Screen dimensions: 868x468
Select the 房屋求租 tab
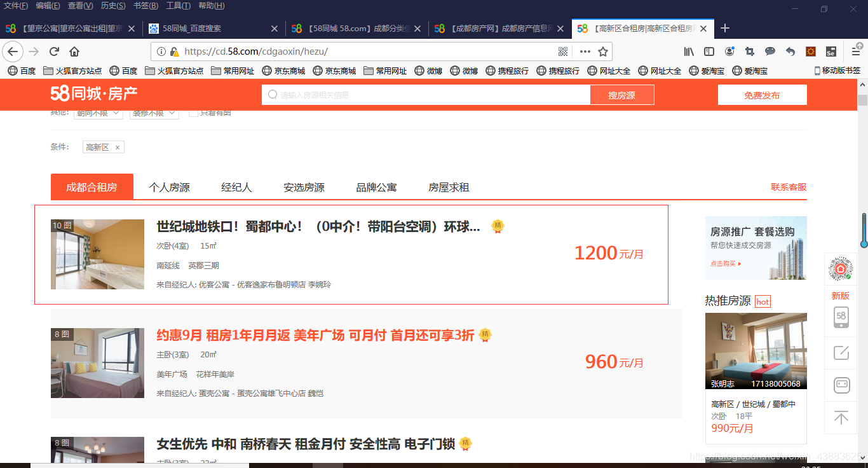click(449, 188)
